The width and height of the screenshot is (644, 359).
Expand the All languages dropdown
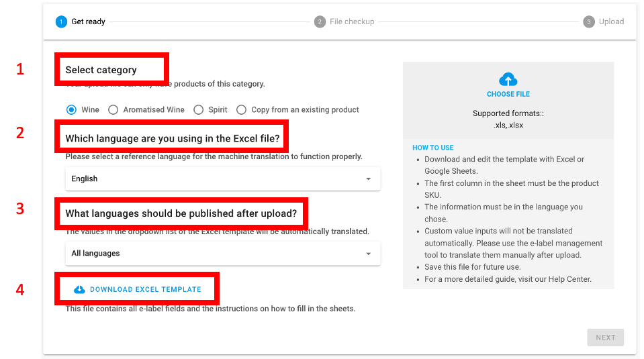pos(222,254)
